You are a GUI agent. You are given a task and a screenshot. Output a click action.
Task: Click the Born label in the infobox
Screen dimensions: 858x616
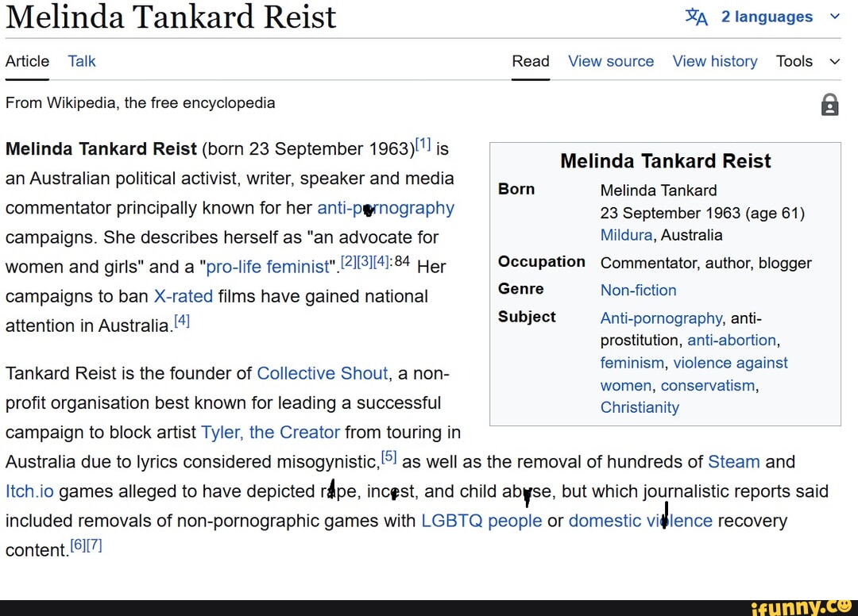coord(516,189)
